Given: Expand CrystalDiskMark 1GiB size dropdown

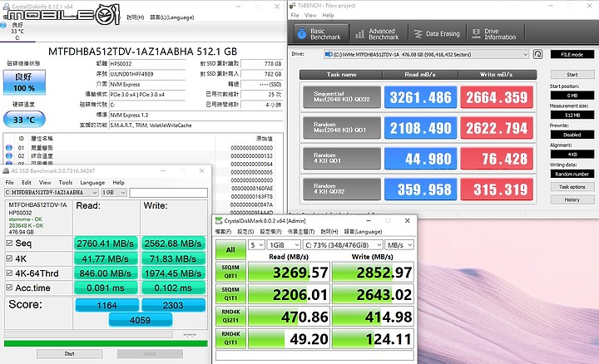Looking at the screenshot, I should point(284,245).
